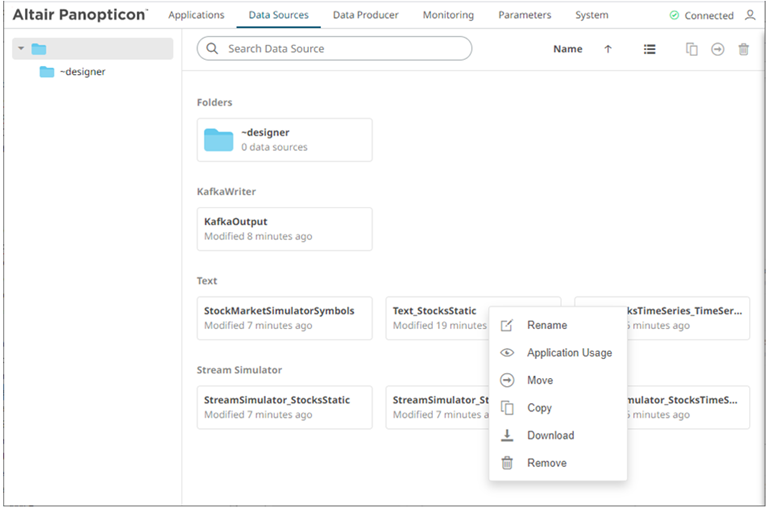This screenshot has height=508, width=768.
Task: Open the Applications tab
Action: click(x=196, y=16)
